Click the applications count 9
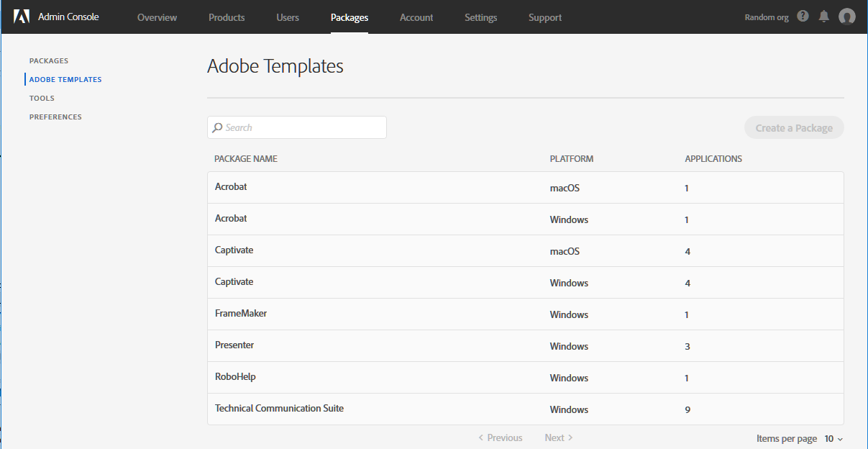This screenshot has height=449, width=868. [687, 409]
